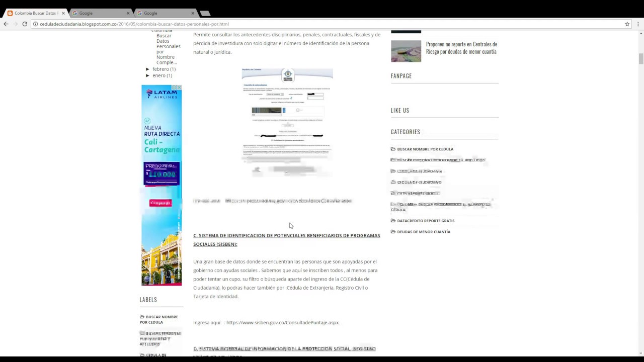Click folder icon beside DATACREDITO REPORTE GRATIS
Screen dimensions: 644x362
[393, 221]
